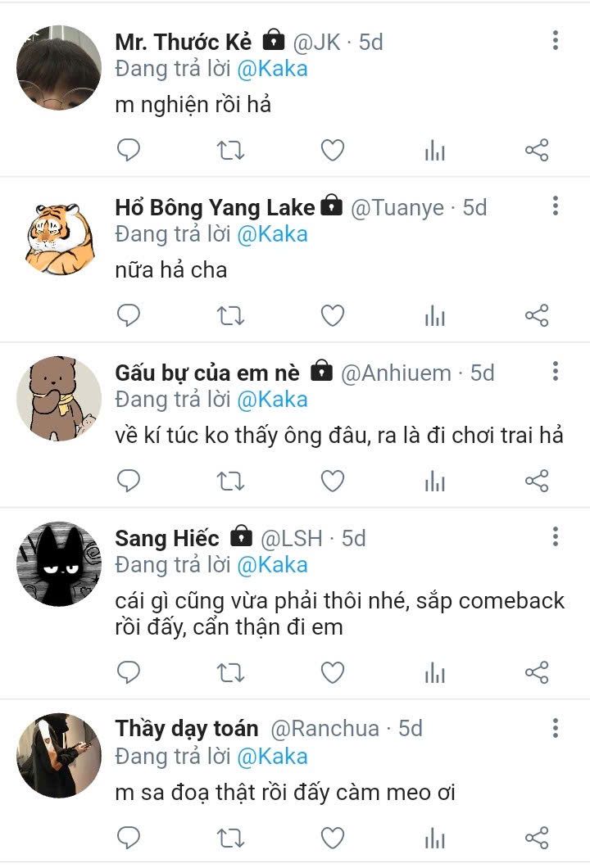Open three-dot menu on Hổ Bông Yang Lake's tweet
This screenshot has height=868, width=590.
click(556, 206)
